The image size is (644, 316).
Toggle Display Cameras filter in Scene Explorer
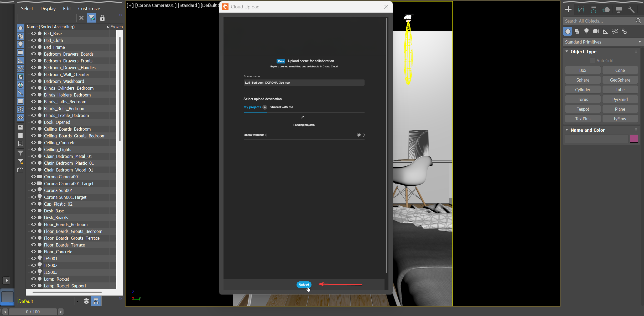(x=20, y=52)
